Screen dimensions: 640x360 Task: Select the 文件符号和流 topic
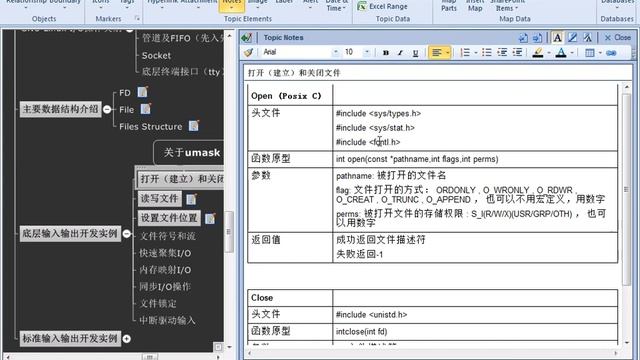point(167,236)
